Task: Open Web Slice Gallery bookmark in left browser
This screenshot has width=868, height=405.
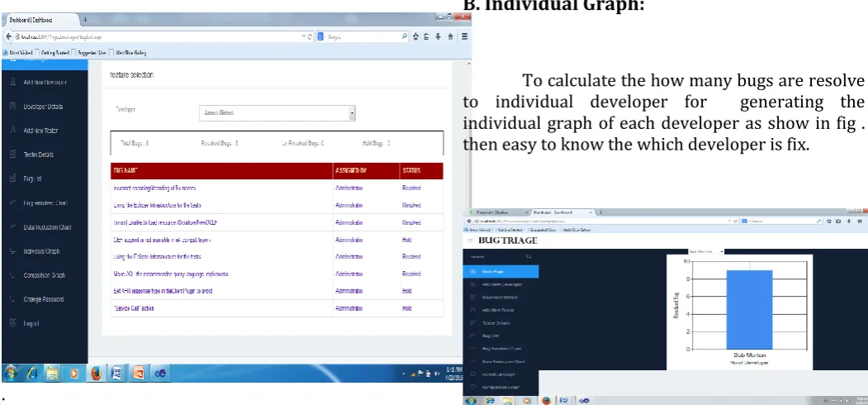Action: (x=129, y=53)
